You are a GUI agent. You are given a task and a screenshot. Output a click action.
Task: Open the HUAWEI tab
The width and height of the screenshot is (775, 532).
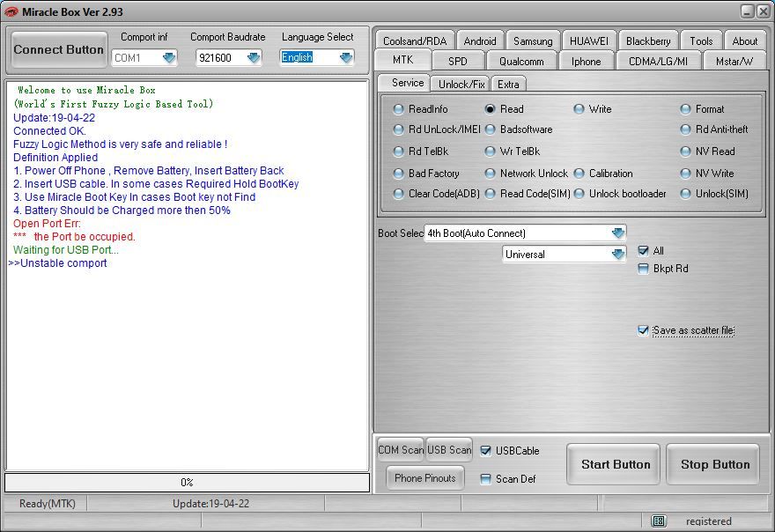point(589,41)
